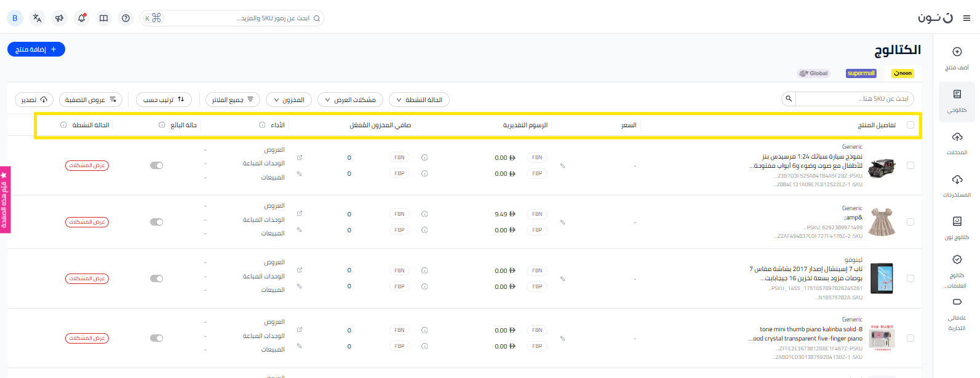The height and width of the screenshot is (378, 980).
Task: Switch to the supermall tab
Action: click(x=861, y=73)
